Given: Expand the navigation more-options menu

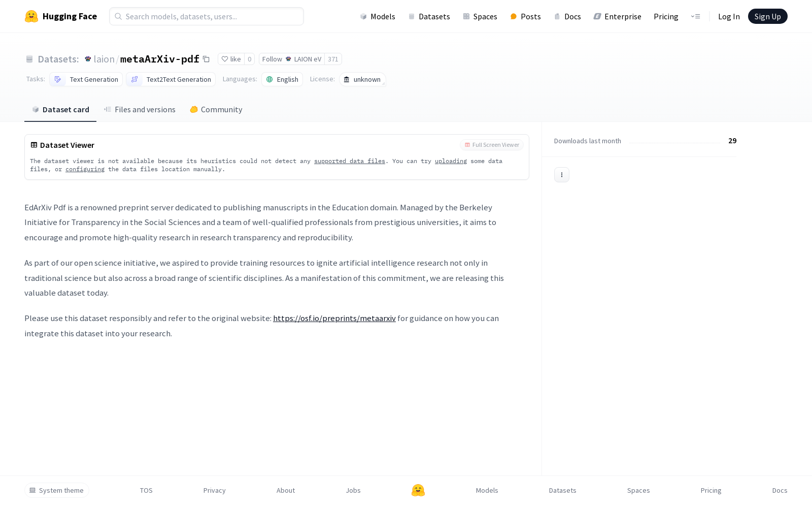Looking at the screenshot, I should click(695, 16).
